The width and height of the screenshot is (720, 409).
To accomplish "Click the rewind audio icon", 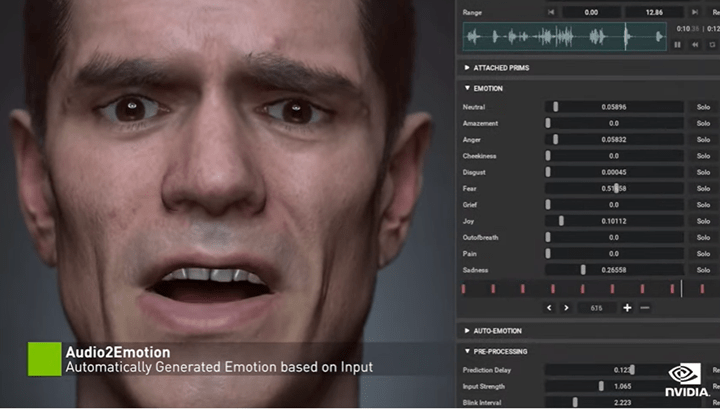I will click(693, 44).
